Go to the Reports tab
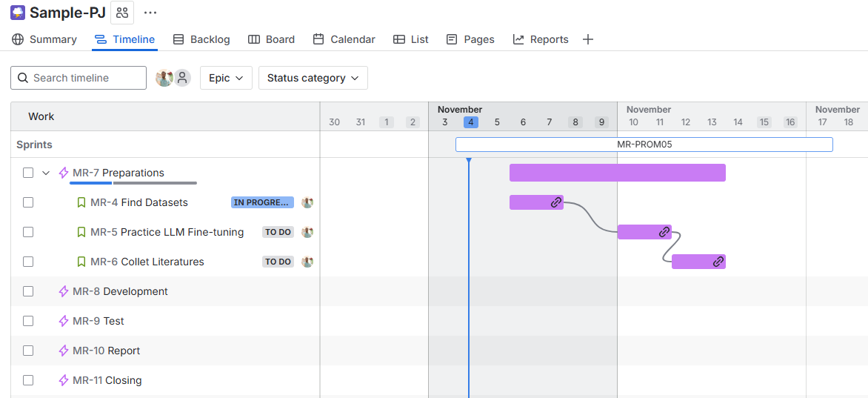 (x=541, y=39)
